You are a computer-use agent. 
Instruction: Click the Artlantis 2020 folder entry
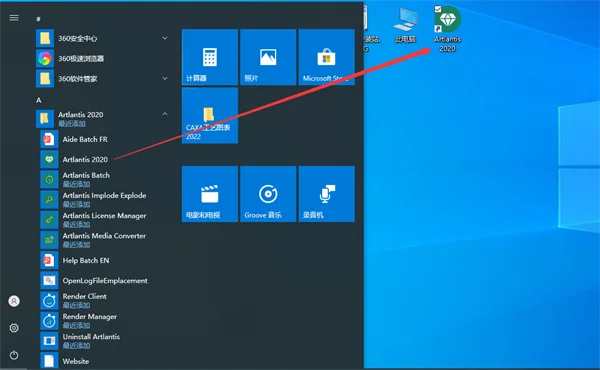click(x=103, y=119)
